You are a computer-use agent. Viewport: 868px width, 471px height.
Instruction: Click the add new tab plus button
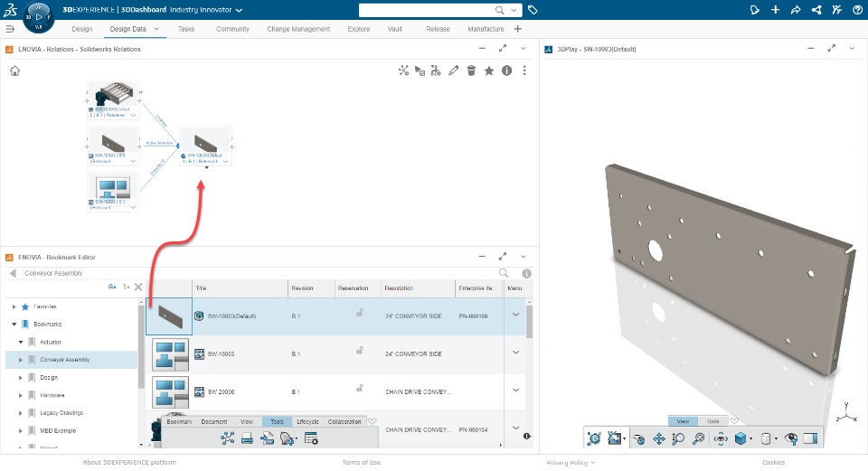[517, 29]
